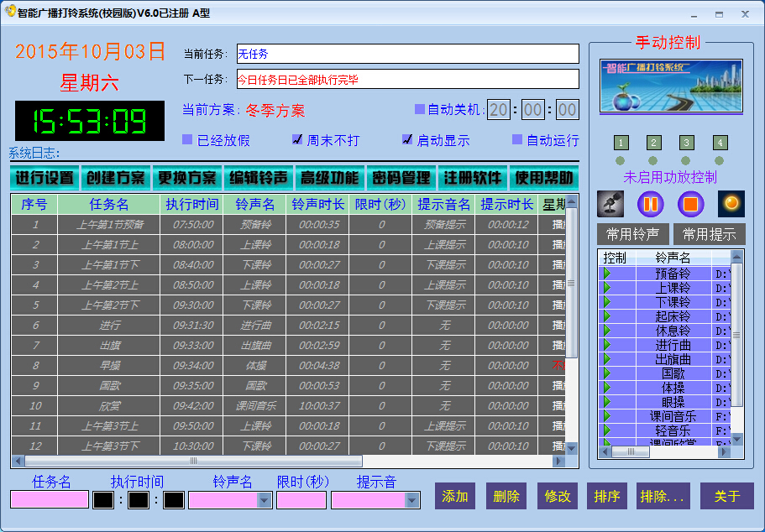Screen dimensions: 765x532
Task: Click the 任务名 pink input field
Action: point(49,499)
